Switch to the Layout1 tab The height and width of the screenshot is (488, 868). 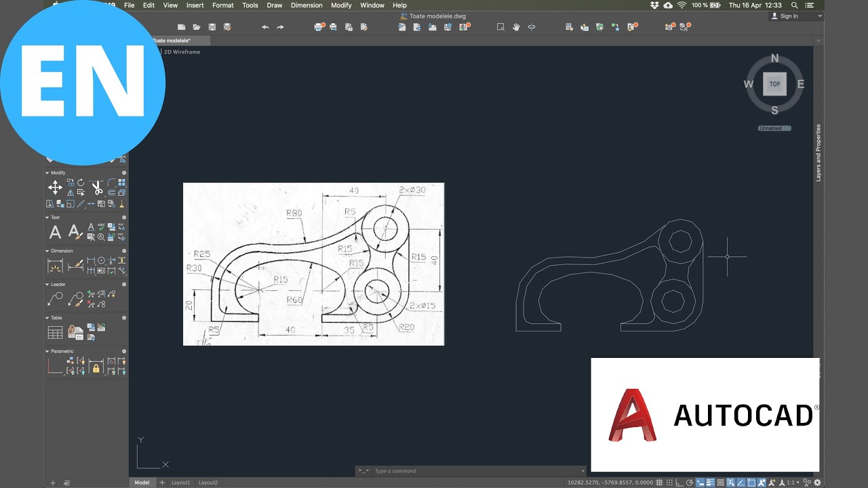180,483
